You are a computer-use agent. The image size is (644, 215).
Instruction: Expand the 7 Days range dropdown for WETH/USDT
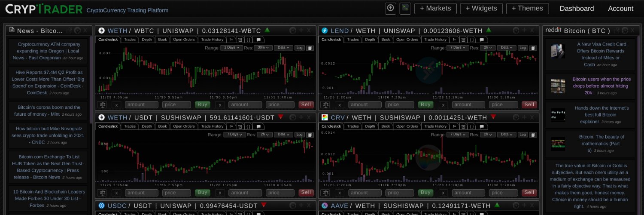point(234,135)
